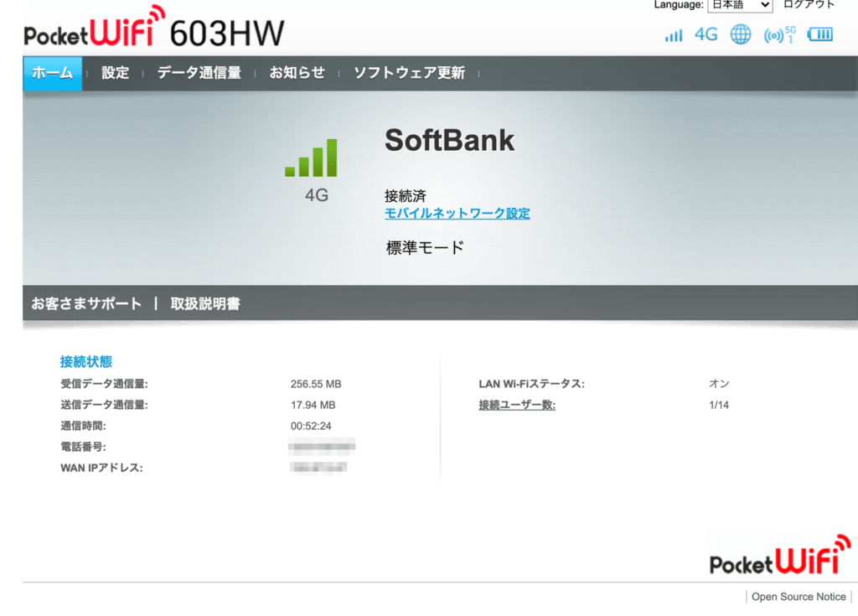This screenshot has height=616, width=858.
Task: Click the オン Wi-Fi status value
Action: click(719, 384)
